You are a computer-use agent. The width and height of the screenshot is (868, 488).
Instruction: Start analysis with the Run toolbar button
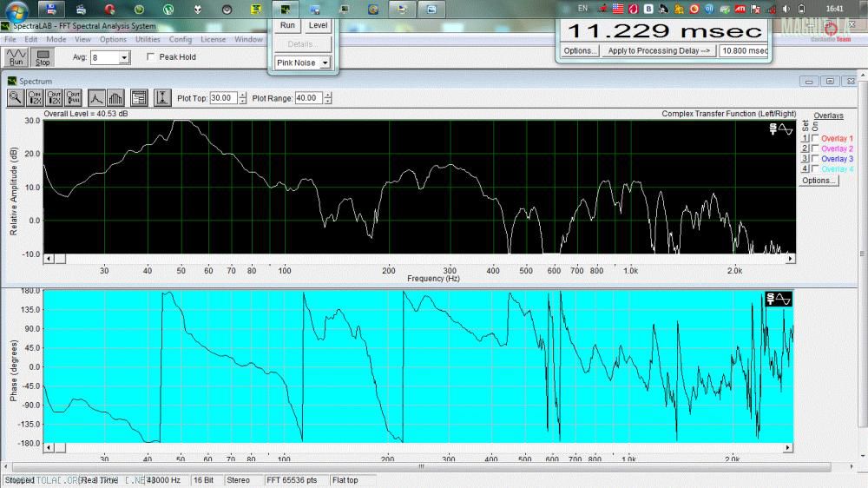click(16, 57)
